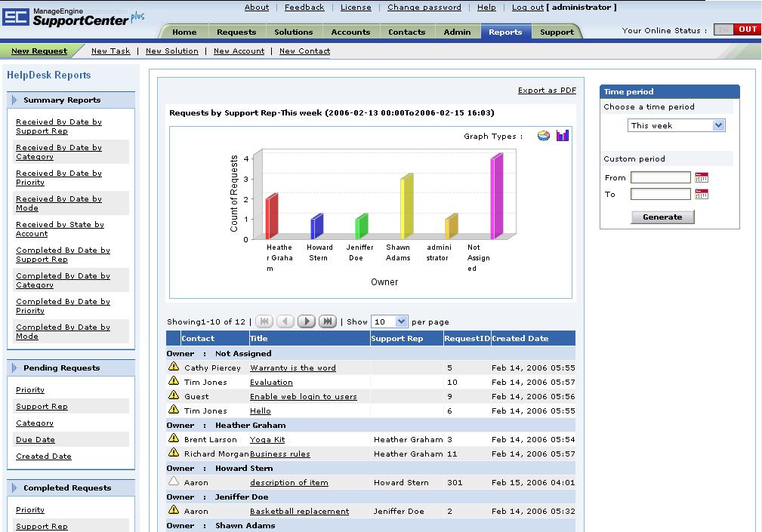Open the Accounts tab
This screenshot has height=532, width=762.
click(350, 32)
